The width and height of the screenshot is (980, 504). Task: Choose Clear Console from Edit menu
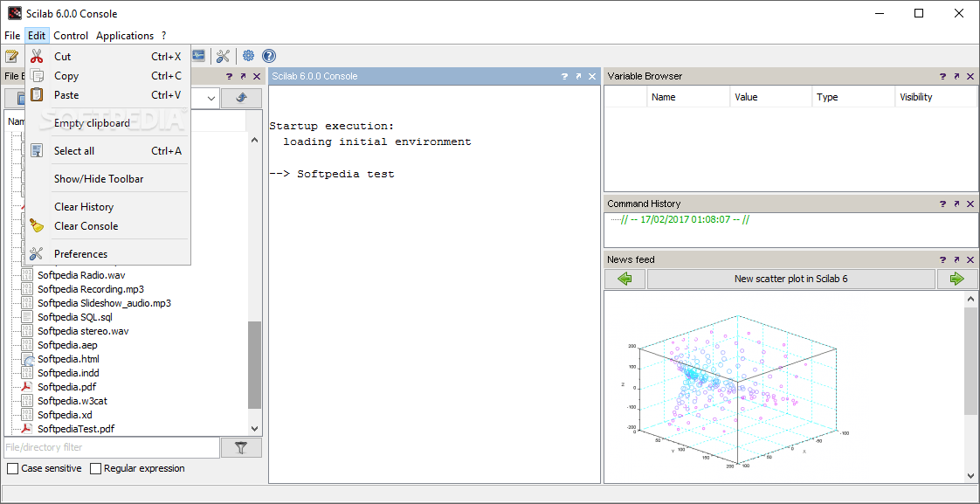point(107,225)
